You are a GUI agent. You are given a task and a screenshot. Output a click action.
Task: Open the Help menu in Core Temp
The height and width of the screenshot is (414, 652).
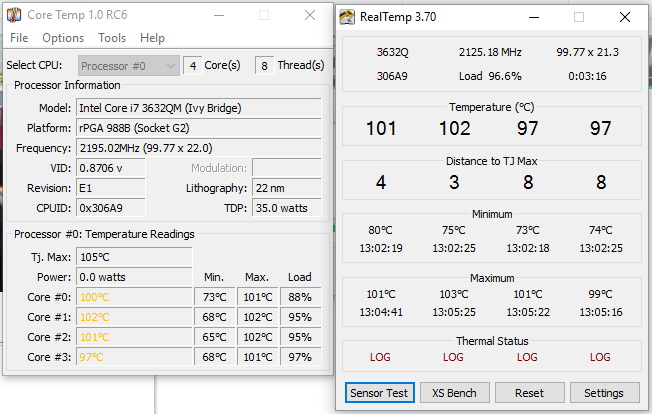(x=152, y=38)
